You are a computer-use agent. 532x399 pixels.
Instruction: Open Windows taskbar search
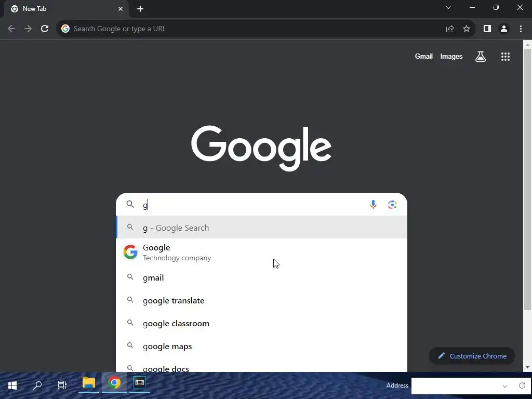(37, 385)
